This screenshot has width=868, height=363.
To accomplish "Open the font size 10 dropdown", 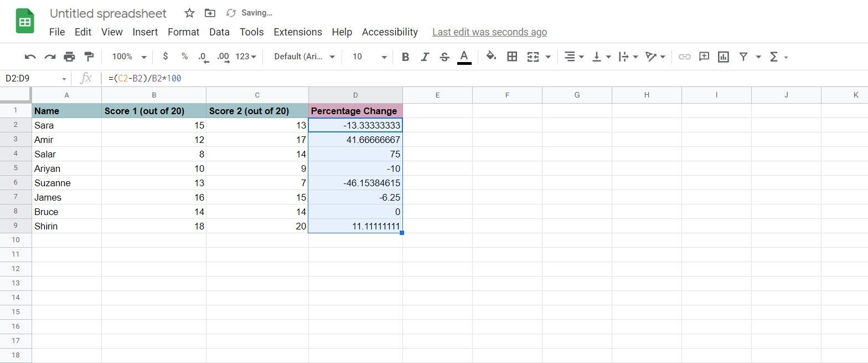I will click(x=369, y=57).
